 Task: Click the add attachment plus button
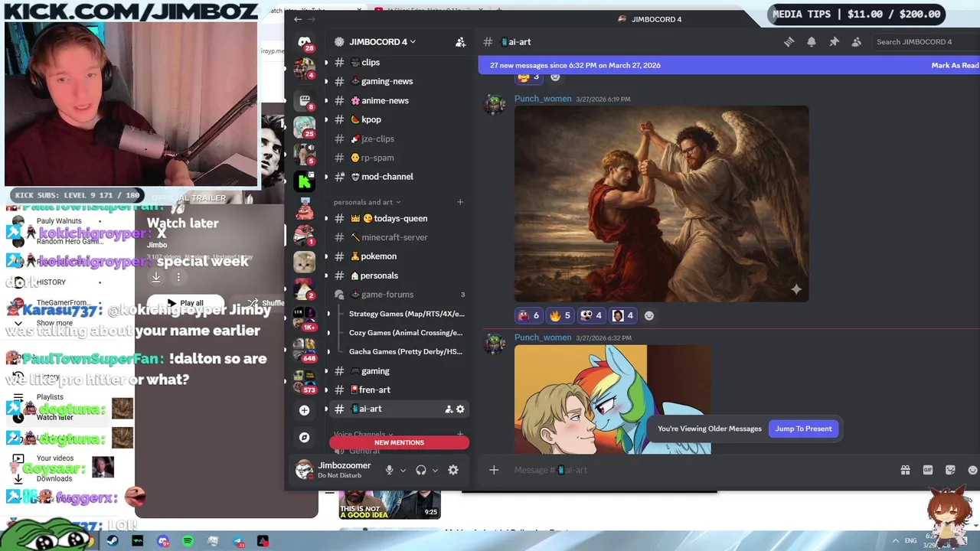coord(494,470)
